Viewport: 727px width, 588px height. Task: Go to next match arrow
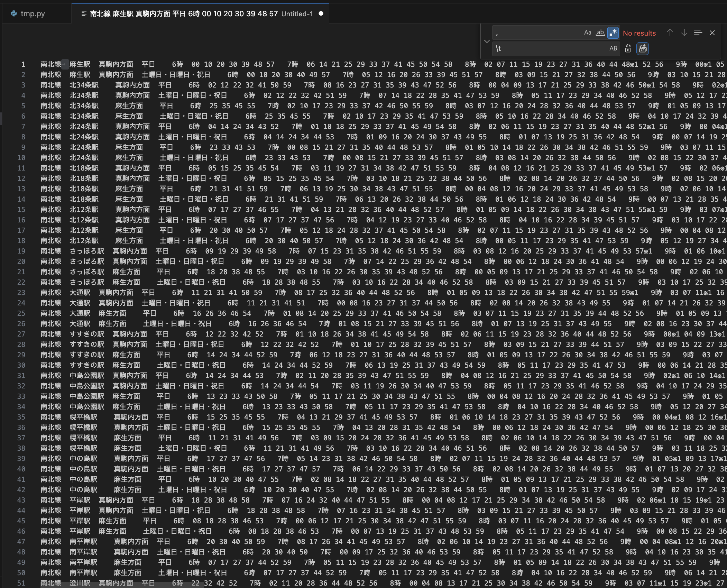coord(684,33)
